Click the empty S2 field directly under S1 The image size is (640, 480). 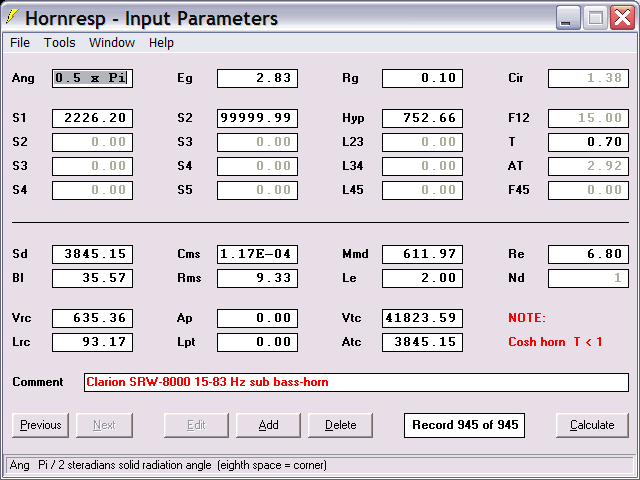tap(92, 142)
